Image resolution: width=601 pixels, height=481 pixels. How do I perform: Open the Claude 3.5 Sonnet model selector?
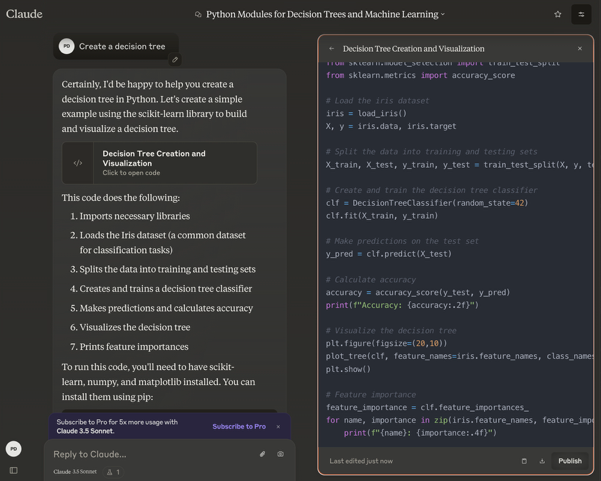[x=75, y=472]
